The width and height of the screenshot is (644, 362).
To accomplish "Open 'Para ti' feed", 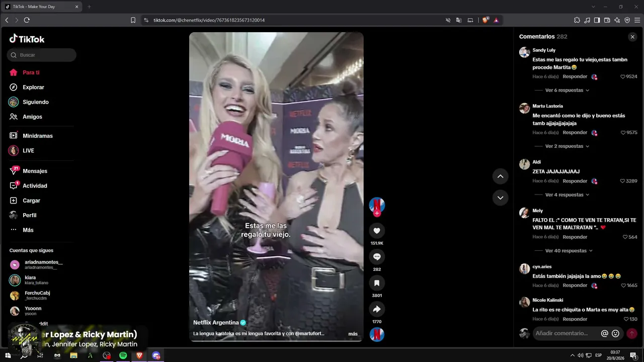I will 31,72.
